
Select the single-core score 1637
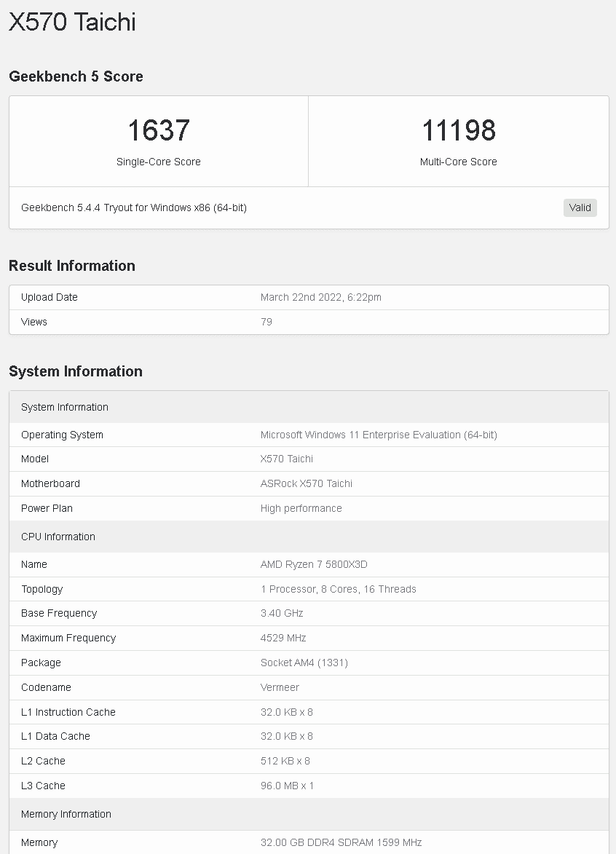click(159, 131)
